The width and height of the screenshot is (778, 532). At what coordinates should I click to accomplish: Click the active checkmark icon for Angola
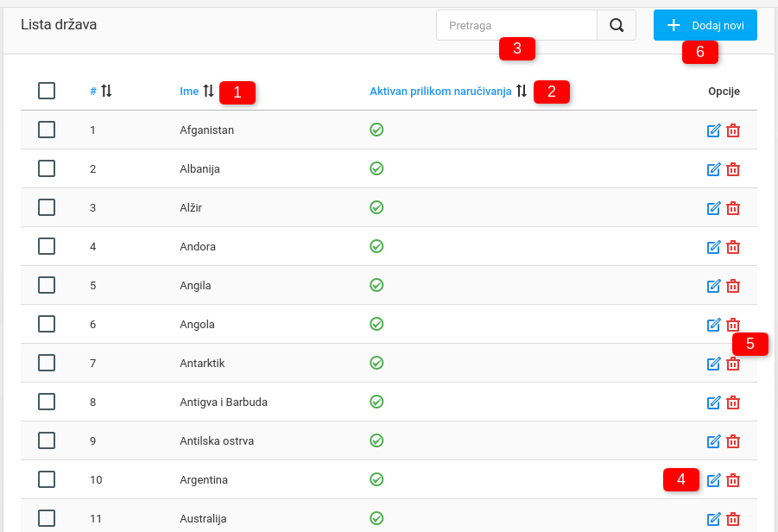pos(376,324)
